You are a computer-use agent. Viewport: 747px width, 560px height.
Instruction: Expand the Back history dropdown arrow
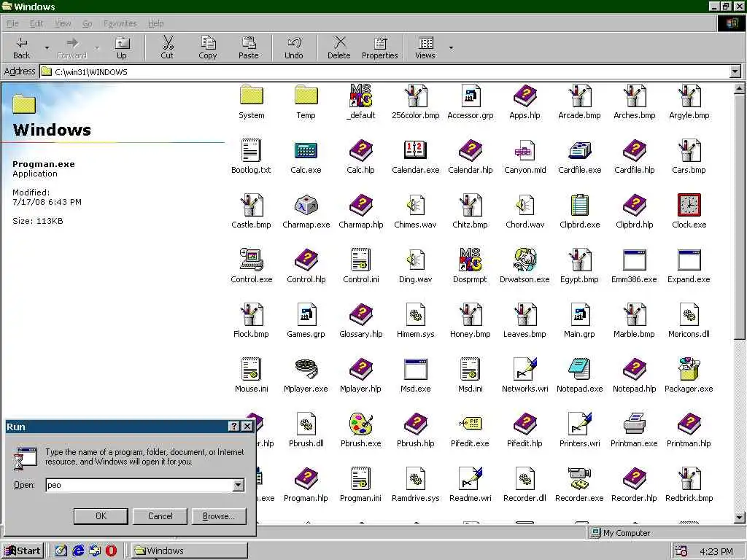47,47
